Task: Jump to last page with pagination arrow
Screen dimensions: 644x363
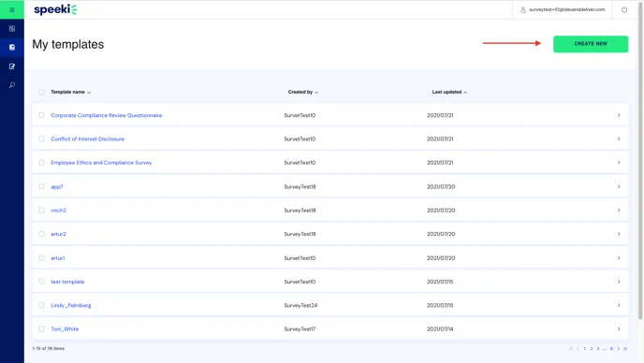Action: point(625,349)
